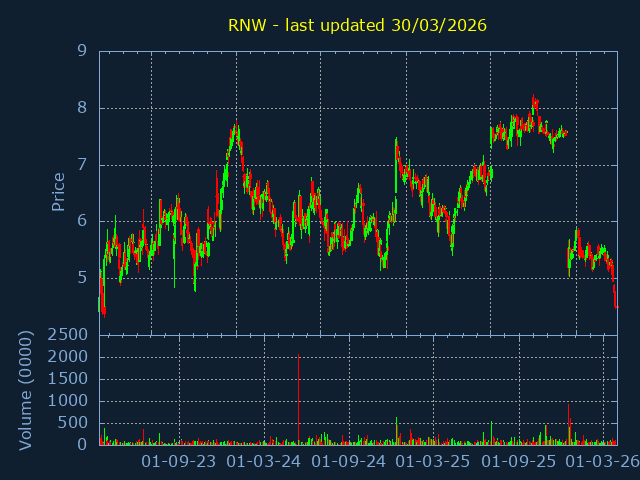Click the price peak candle above 8
640x480 pixels.
533,103
